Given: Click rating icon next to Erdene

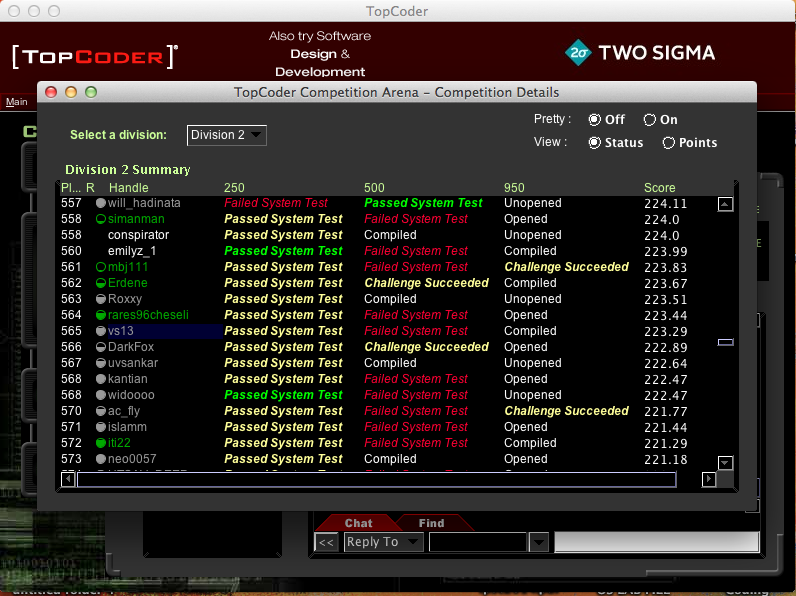Looking at the screenshot, I should (101, 283).
